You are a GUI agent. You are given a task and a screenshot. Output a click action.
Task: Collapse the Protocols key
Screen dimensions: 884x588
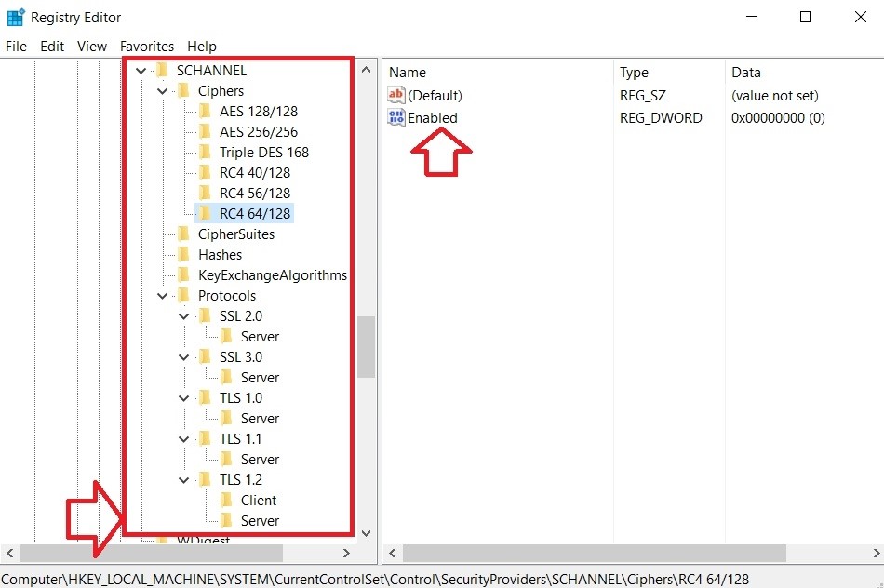[162, 296]
